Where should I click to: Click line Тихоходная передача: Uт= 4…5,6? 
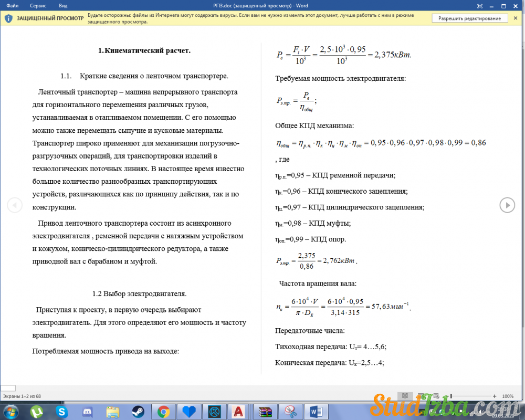[x=331, y=347]
